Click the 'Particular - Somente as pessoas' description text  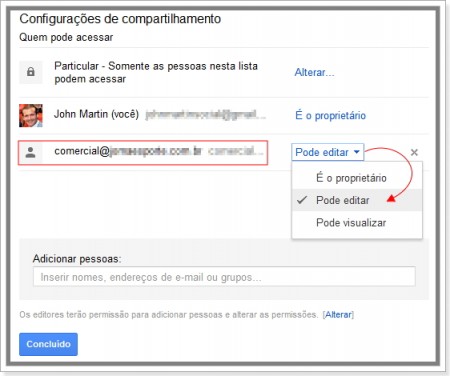tap(156, 72)
